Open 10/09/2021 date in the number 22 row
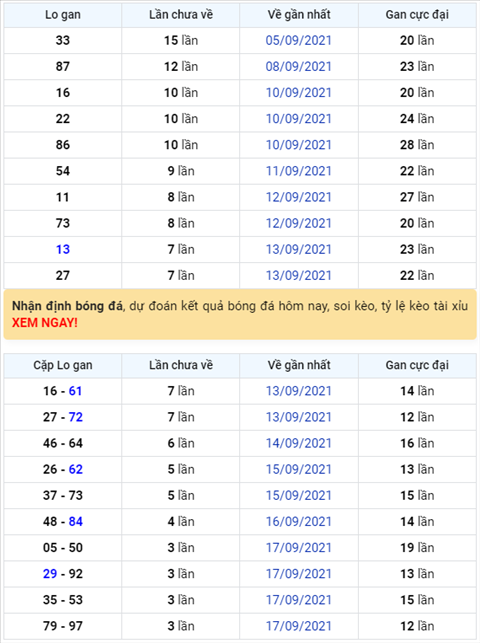480x643 pixels. click(x=298, y=119)
